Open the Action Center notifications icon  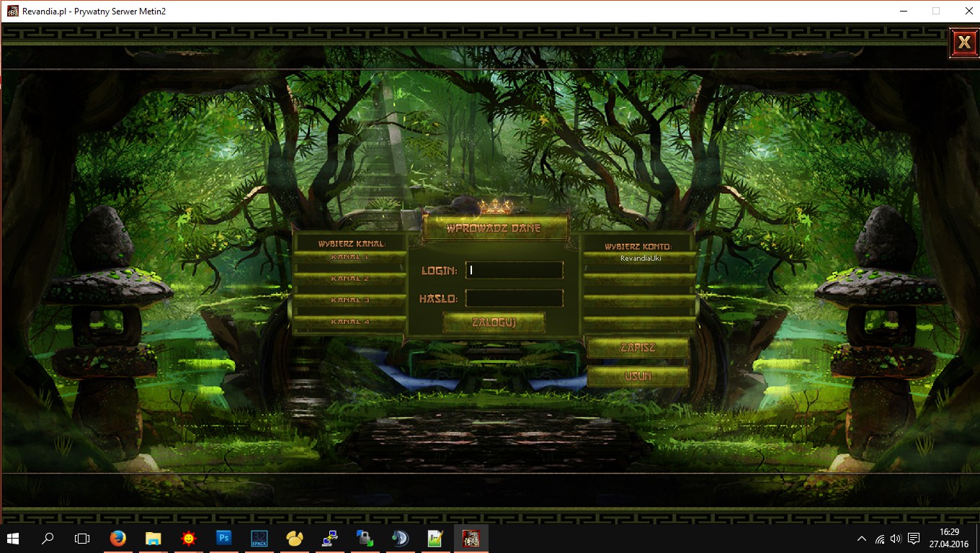click(x=914, y=539)
